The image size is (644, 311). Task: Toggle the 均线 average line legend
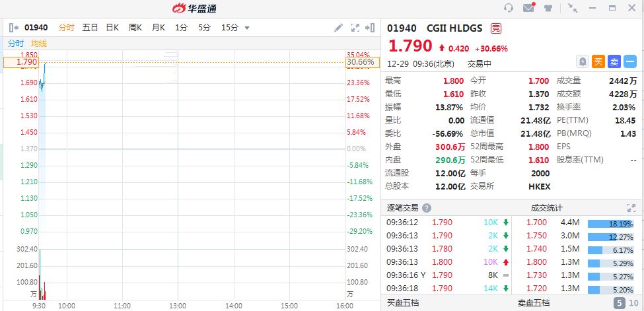39,43
